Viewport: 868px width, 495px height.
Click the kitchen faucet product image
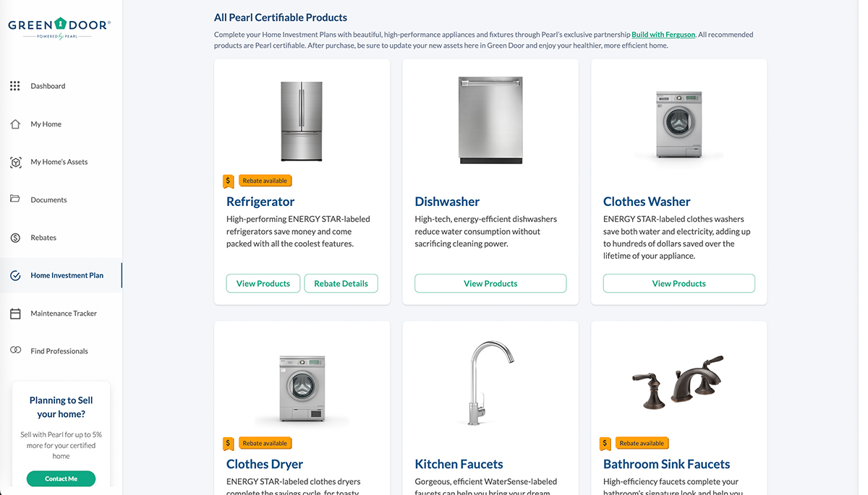pos(490,381)
